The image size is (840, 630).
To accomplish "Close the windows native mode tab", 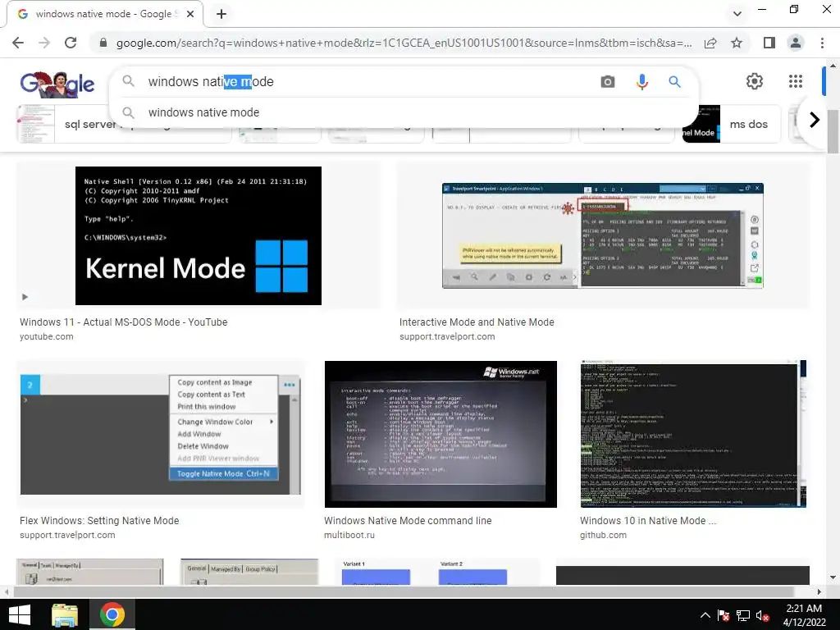I will tap(190, 14).
